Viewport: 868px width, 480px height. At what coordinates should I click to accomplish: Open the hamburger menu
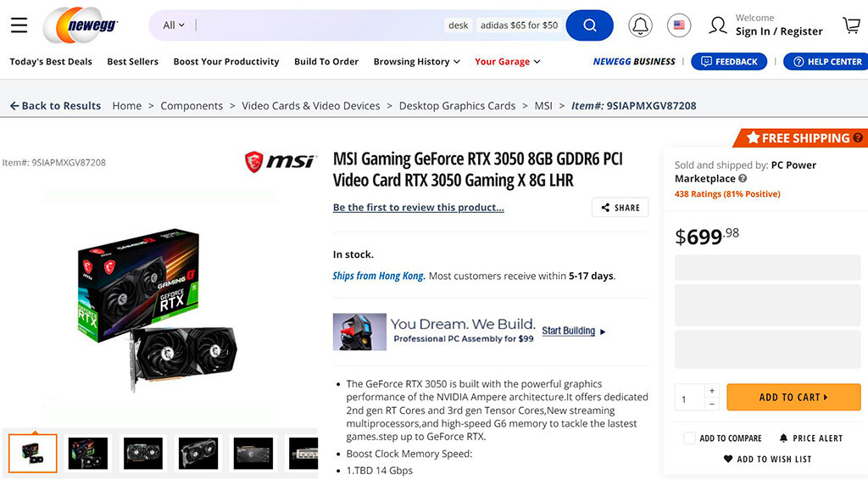point(19,25)
